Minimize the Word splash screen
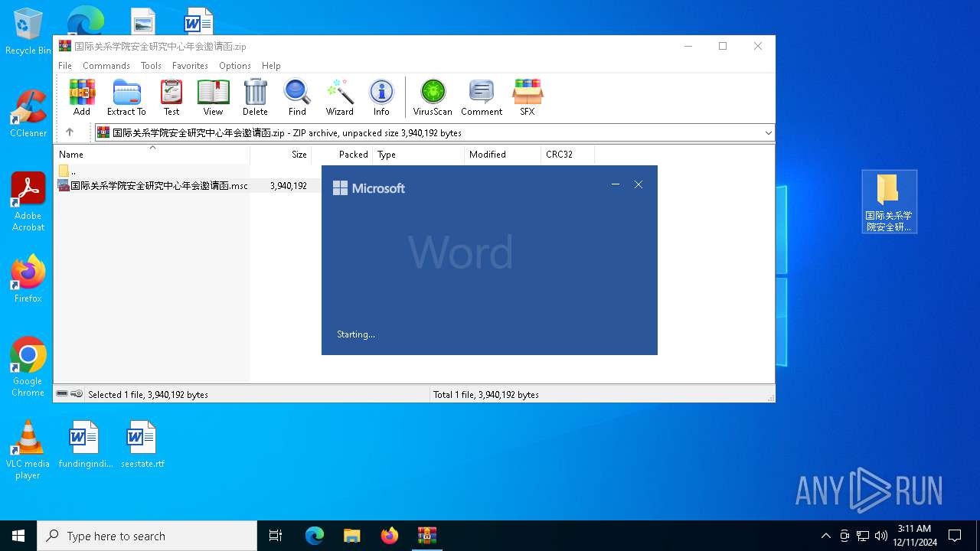 (x=616, y=184)
